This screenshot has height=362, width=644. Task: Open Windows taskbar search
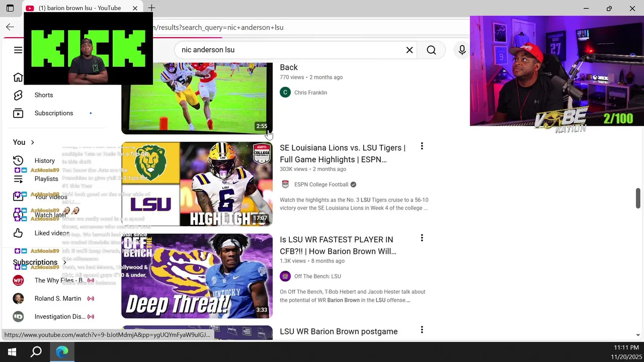pos(36,352)
